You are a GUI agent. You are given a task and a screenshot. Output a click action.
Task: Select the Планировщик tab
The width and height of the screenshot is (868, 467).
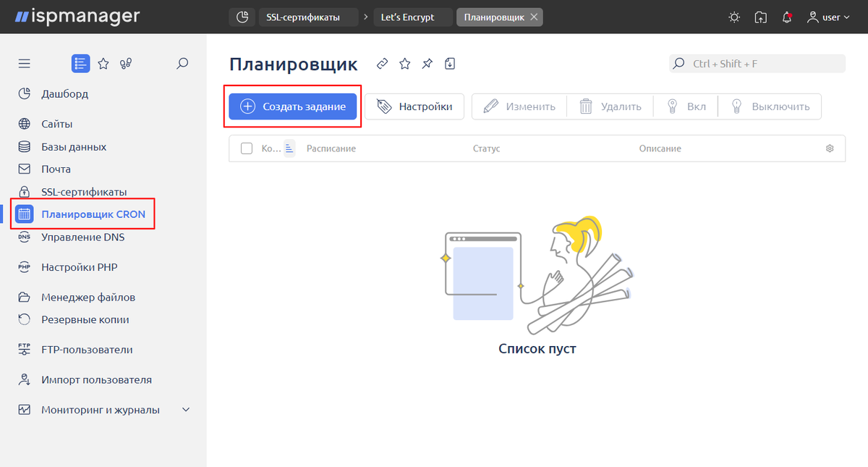point(494,17)
